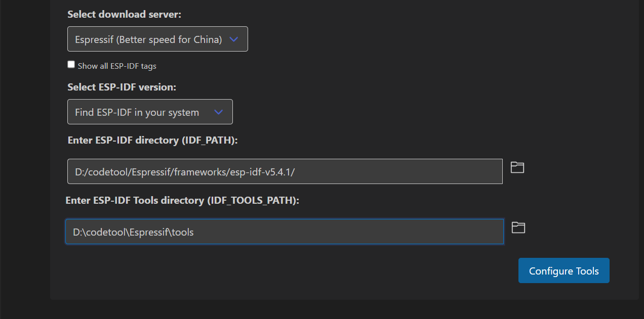644x319 pixels.
Task: Click the dropdown arrow next to Espressif server
Action: pos(233,38)
